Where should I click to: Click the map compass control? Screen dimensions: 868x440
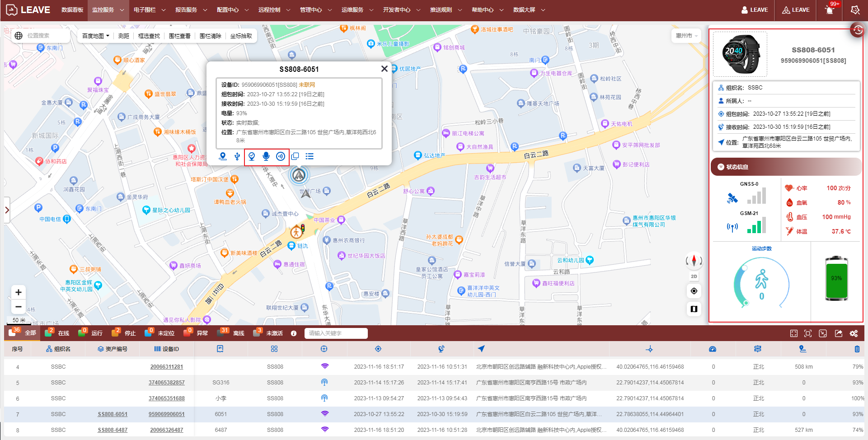[694, 261]
